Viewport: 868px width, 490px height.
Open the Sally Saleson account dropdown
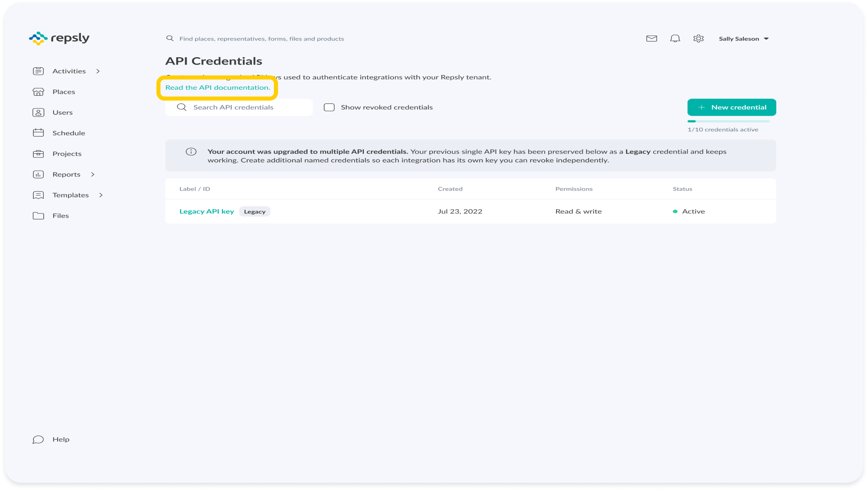coord(744,39)
